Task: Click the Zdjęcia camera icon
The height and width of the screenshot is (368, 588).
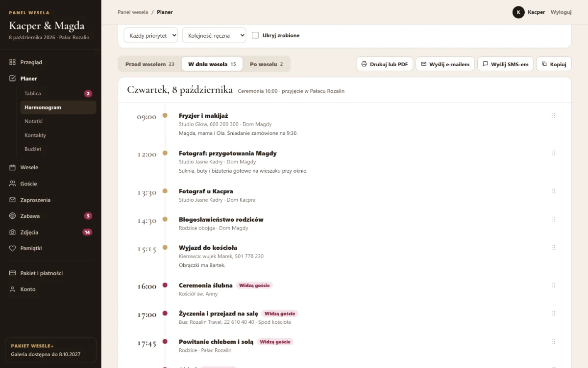Action: pyautogui.click(x=13, y=233)
